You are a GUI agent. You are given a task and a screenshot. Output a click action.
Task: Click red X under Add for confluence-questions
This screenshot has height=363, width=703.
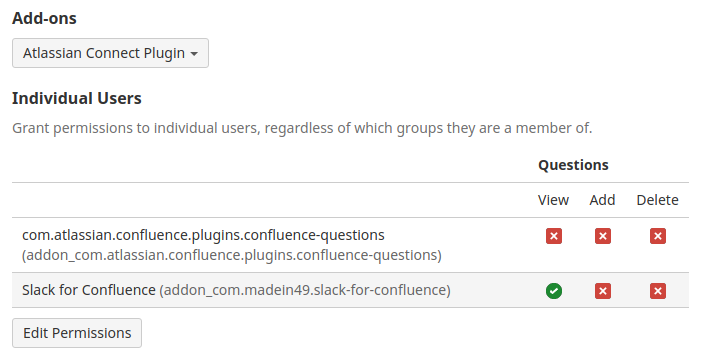pos(603,236)
